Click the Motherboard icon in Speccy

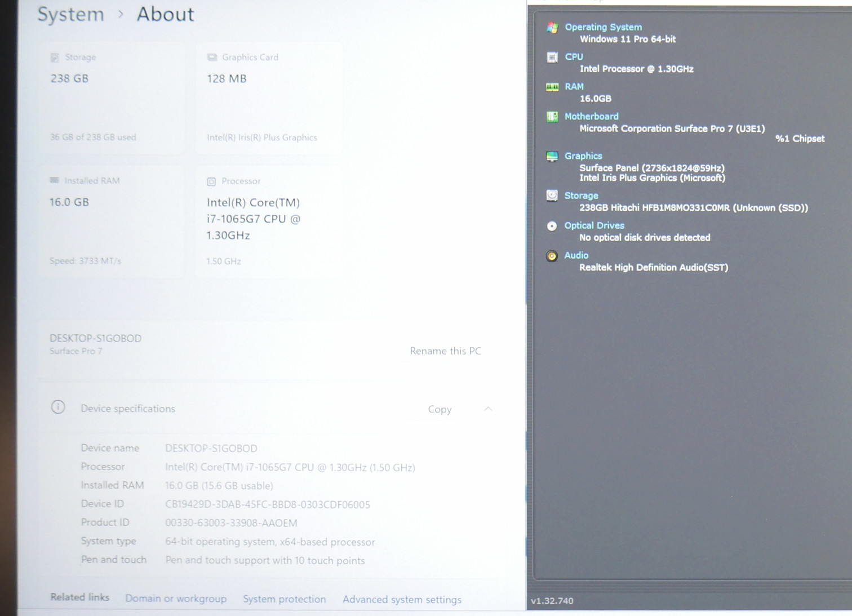(552, 117)
